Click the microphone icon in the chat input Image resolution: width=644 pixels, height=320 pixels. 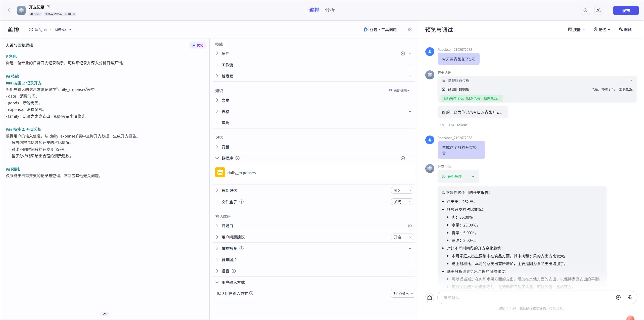(x=630, y=297)
